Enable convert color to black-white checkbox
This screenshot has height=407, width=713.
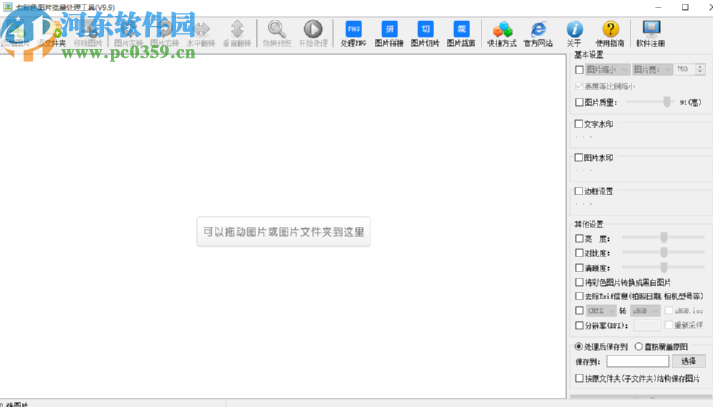tap(579, 282)
